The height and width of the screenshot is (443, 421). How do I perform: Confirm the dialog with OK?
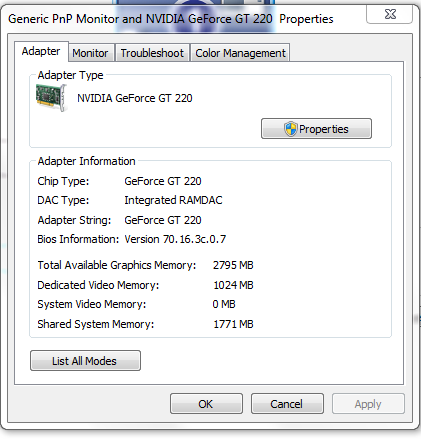click(x=206, y=404)
